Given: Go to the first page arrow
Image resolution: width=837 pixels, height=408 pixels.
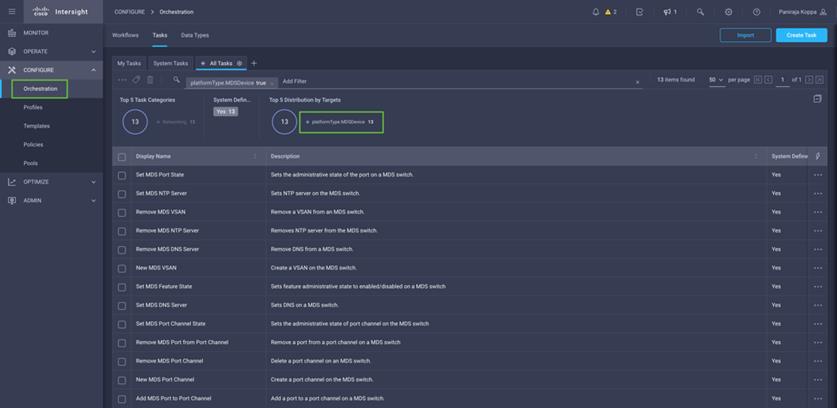Looking at the screenshot, I should (758, 80).
